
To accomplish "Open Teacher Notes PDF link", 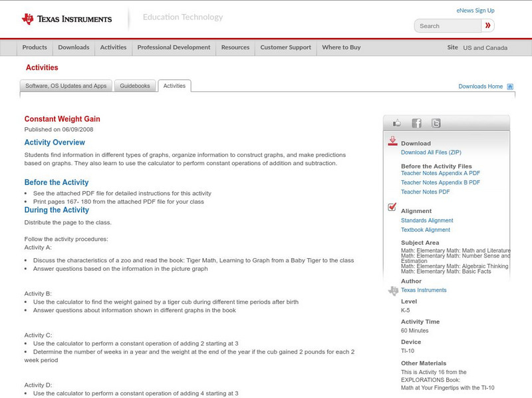I will point(425,192).
